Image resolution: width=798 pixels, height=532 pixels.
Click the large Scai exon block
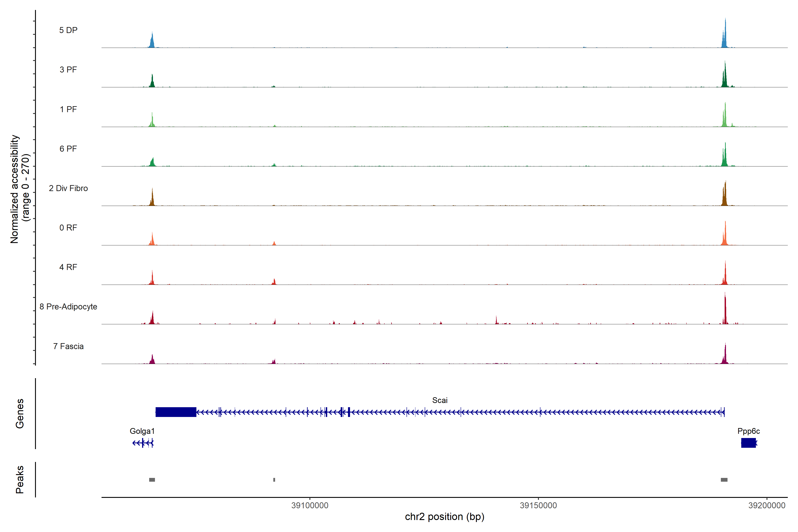[176, 412]
